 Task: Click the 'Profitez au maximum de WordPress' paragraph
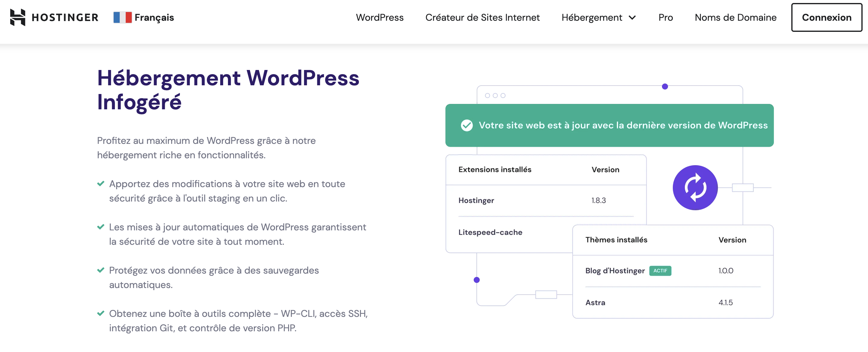click(206, 148)
